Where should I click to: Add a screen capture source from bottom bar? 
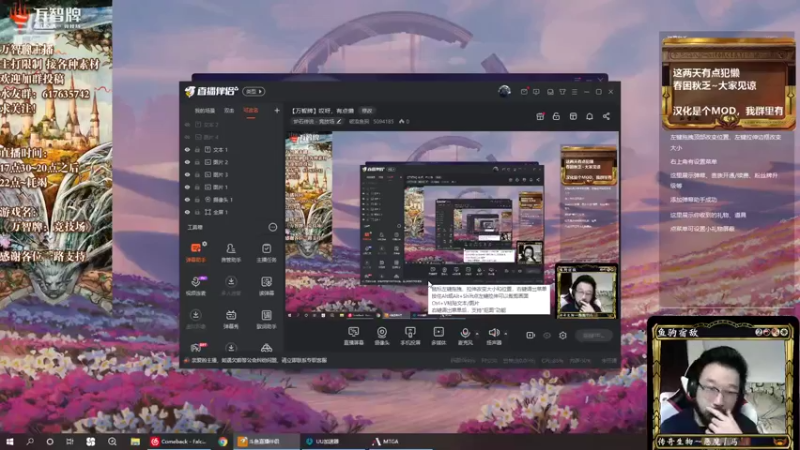pyautogui.click(x=354, y=336)
